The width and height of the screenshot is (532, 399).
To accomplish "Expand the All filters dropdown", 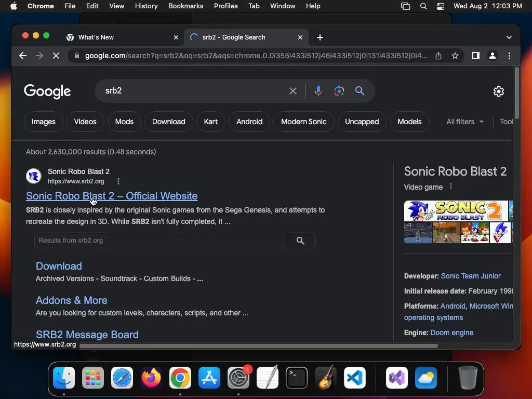I will [465, 122].
